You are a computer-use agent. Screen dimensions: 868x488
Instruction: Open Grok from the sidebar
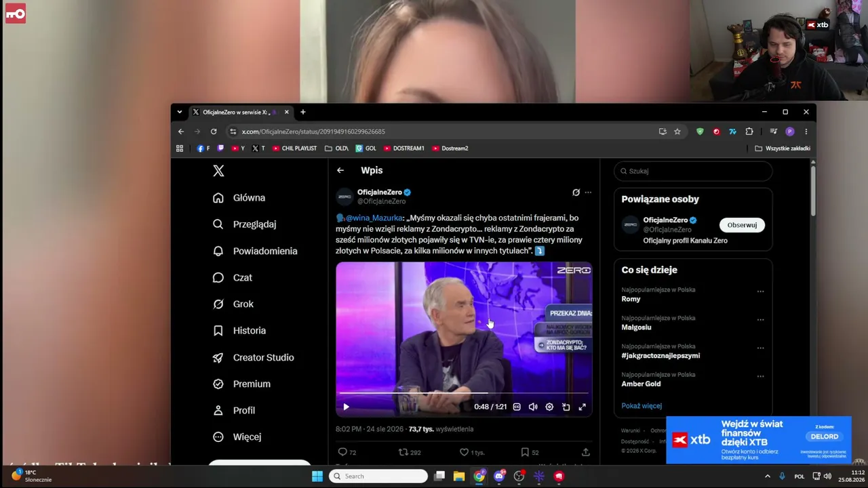[233, 304]
